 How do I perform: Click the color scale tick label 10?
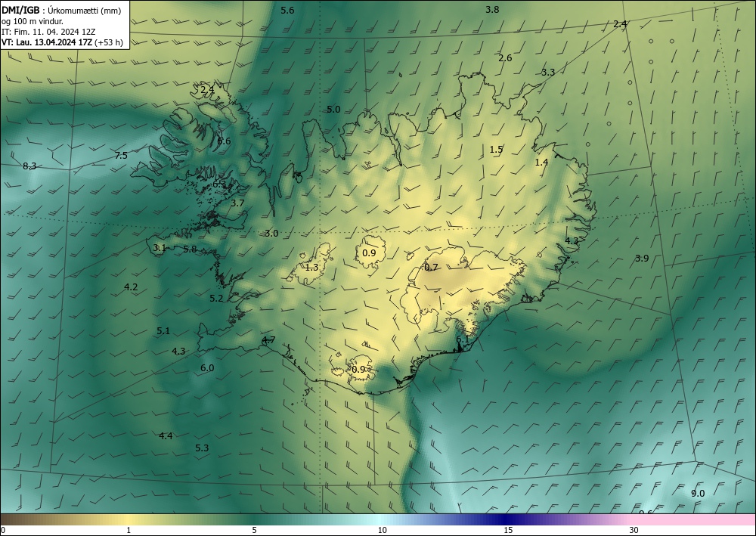(382, 531)
